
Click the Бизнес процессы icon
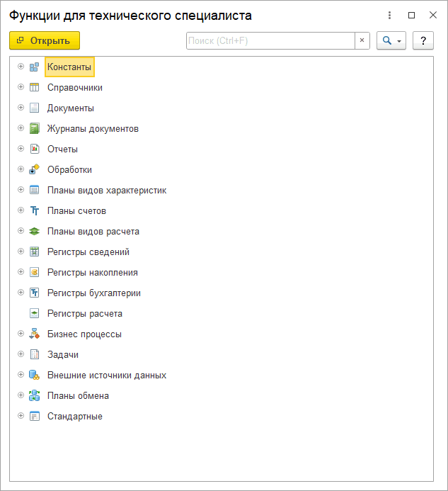(34, 334)
